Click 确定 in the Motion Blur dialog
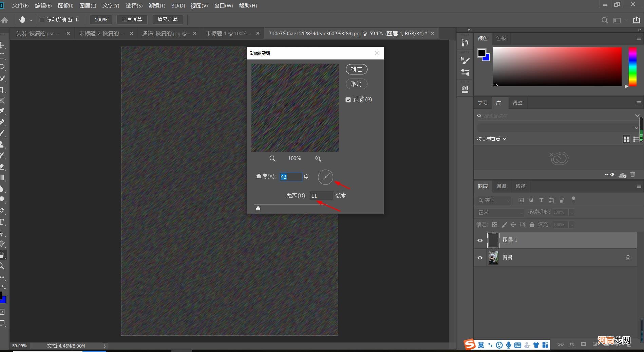The width and height of the screenshot is (644, 352). (357, 69)
